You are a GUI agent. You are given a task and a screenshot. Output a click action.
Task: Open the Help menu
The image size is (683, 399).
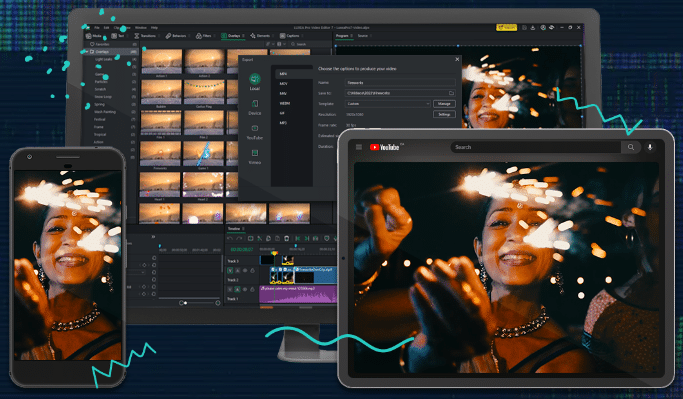[154, 27]
